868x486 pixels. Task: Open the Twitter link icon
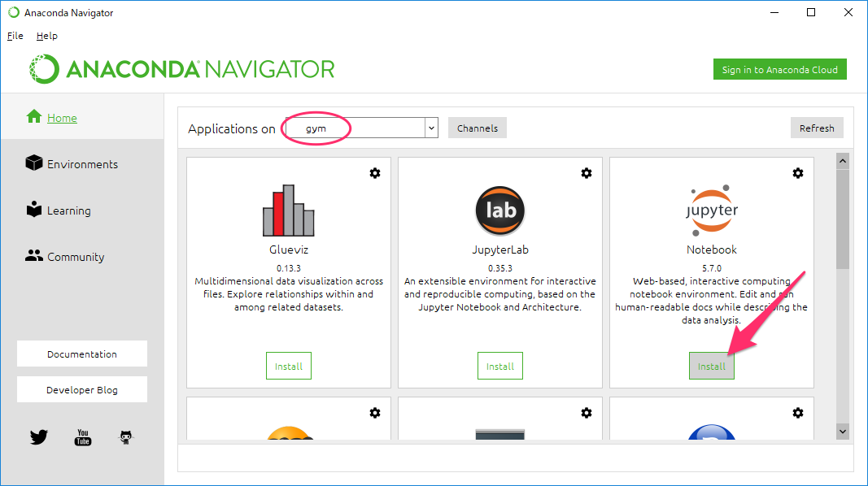point(39,437)
